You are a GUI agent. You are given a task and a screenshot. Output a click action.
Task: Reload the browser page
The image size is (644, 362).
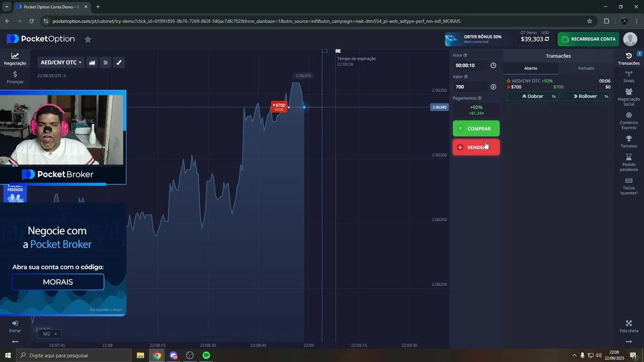tap(31, 21)
